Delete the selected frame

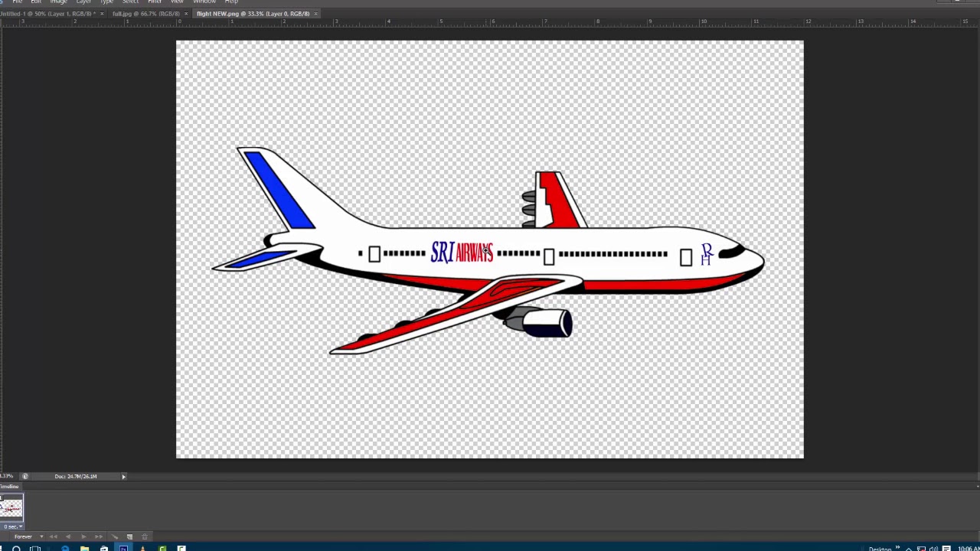click(145, 536)
